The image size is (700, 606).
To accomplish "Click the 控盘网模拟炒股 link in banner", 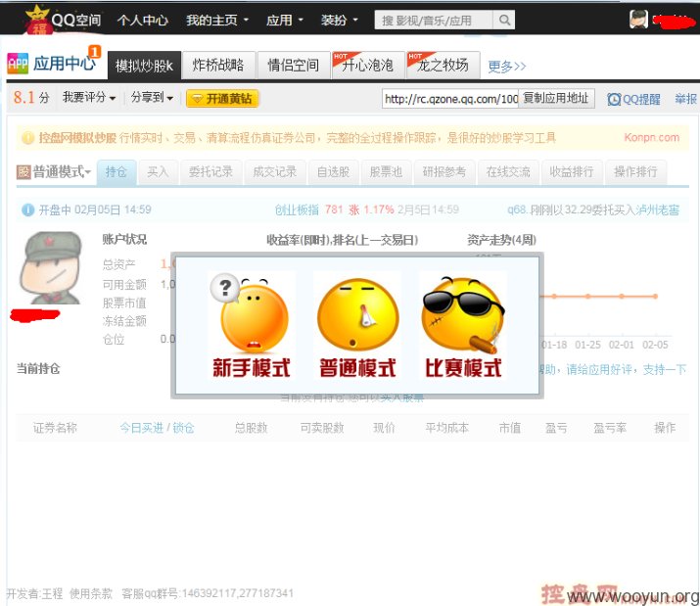I will [77, 138].
